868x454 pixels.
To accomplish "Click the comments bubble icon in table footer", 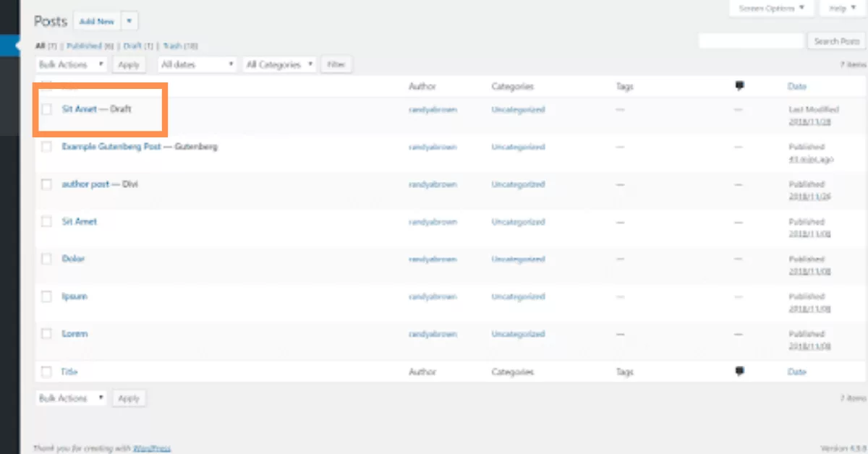I will point(739,372).
